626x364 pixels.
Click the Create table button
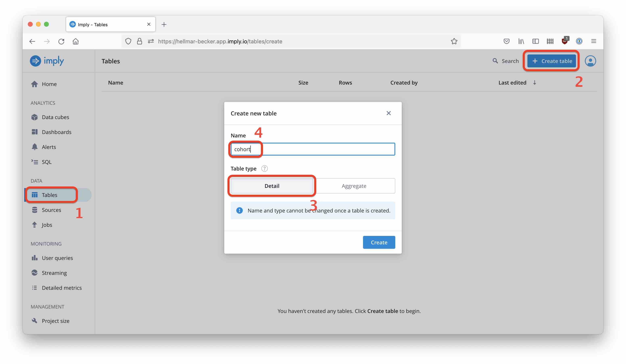click(552, 61)
